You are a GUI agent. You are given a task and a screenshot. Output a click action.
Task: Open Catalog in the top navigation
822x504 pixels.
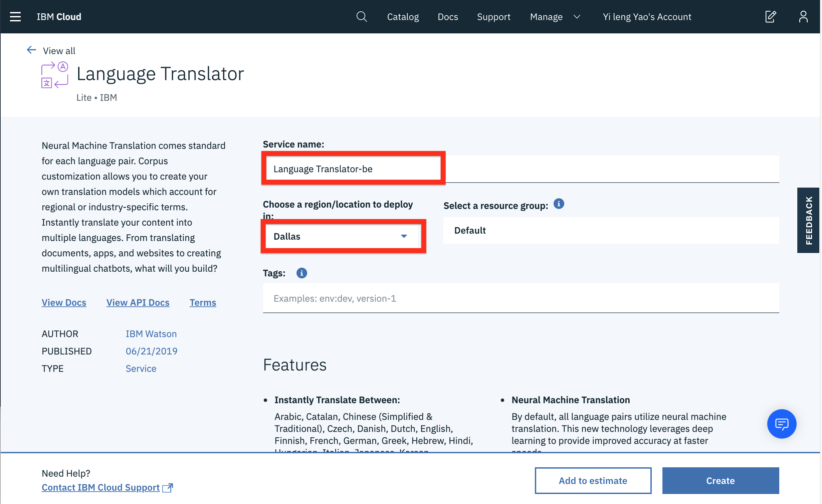403,17
